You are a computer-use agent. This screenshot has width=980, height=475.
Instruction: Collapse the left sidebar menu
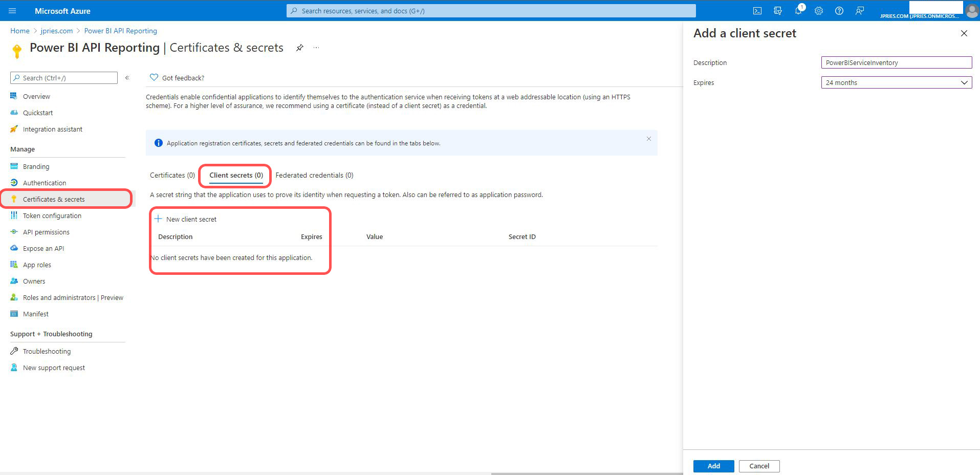coord(127,78)
